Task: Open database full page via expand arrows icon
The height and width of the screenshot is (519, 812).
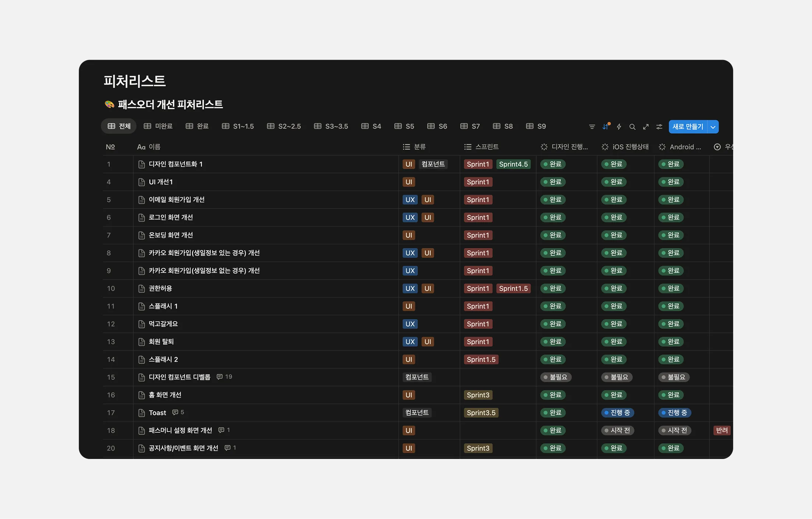Action: coord(646,127)
